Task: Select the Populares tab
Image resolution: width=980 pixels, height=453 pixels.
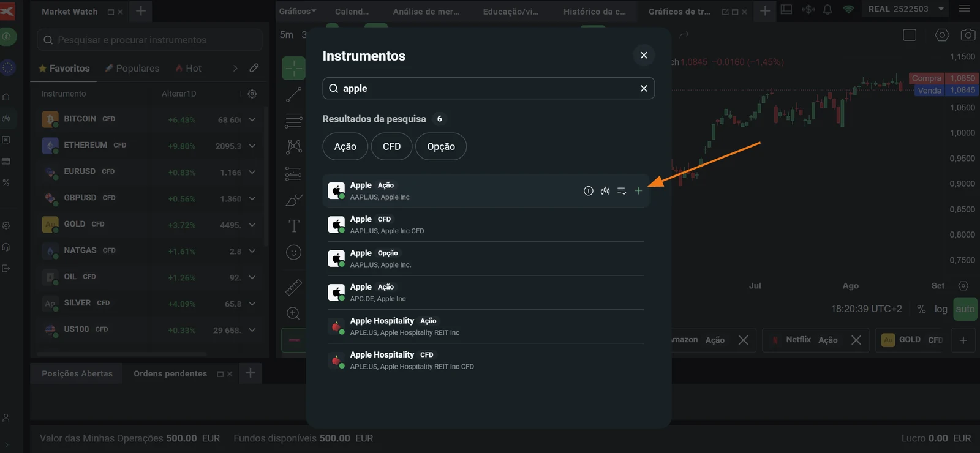Action: [132, 69]
